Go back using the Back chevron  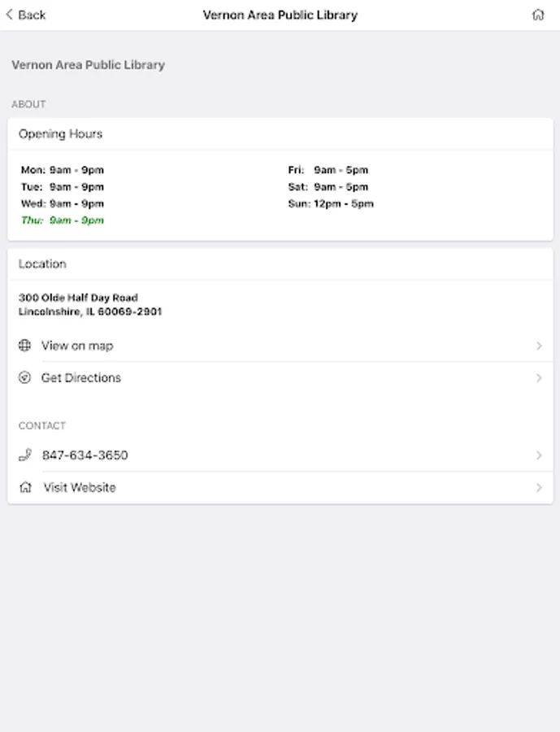(10, 15)
